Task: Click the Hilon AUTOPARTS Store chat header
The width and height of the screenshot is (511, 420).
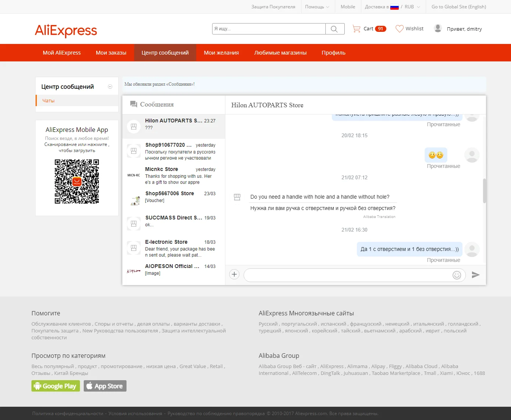Action: [267, 105]
